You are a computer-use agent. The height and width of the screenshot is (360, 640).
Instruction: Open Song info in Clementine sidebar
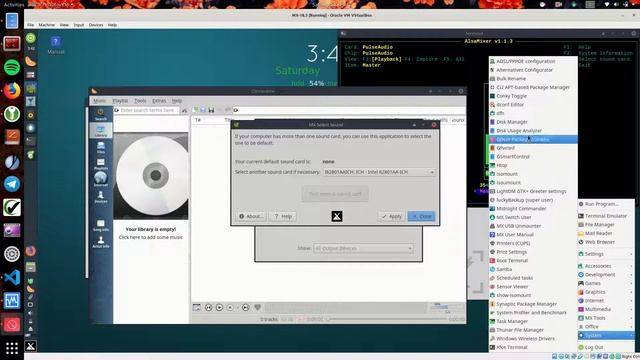[101, 226]
